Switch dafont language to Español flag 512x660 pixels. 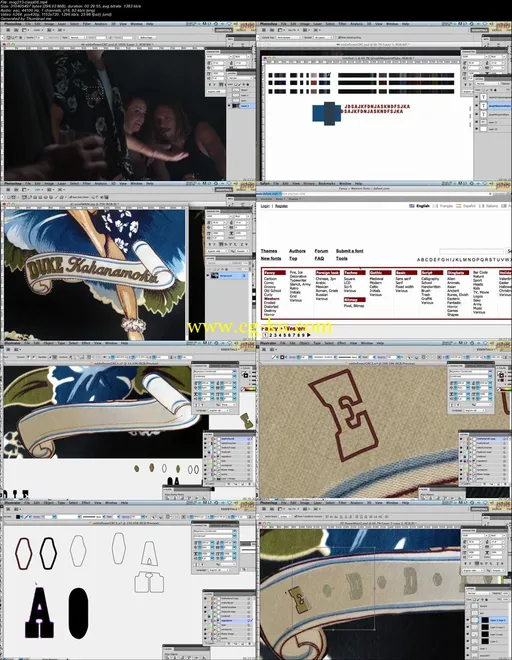coord(459,206)
